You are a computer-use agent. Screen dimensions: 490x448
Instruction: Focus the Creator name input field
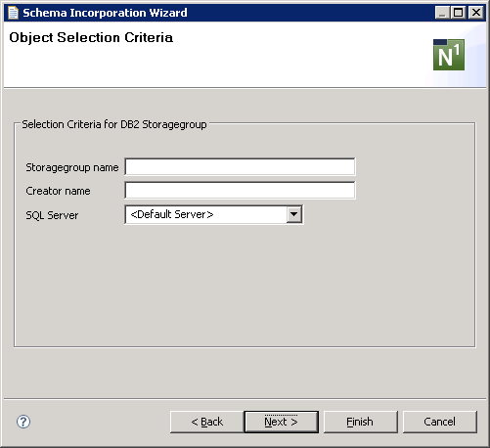click(240, 191)
